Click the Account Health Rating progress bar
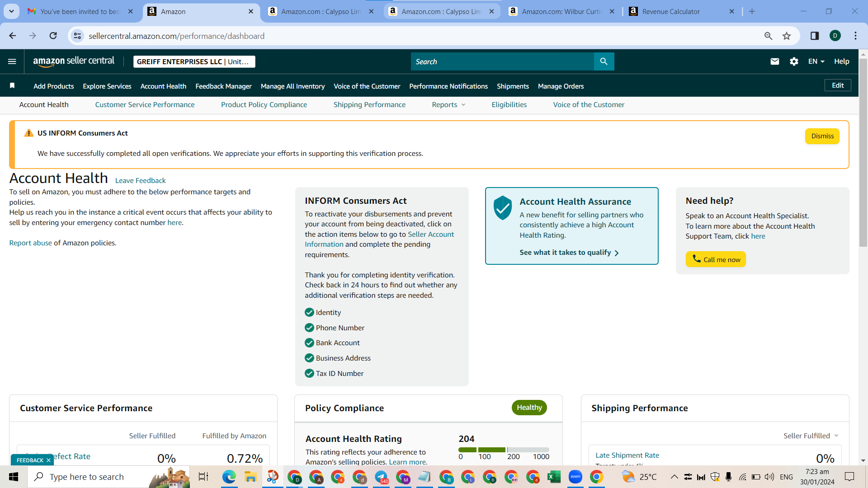This screenshot has width=868, height=488. click(504, 450)
